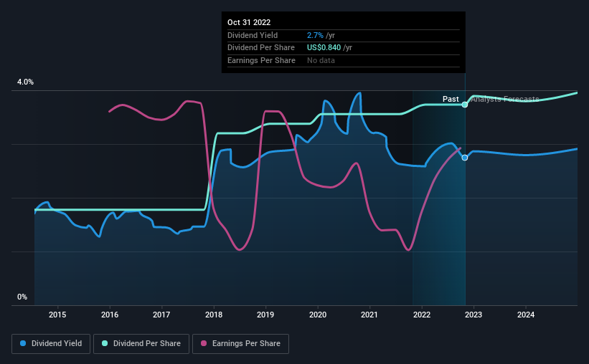Click the 2015 x-axis label

(57, 315)
